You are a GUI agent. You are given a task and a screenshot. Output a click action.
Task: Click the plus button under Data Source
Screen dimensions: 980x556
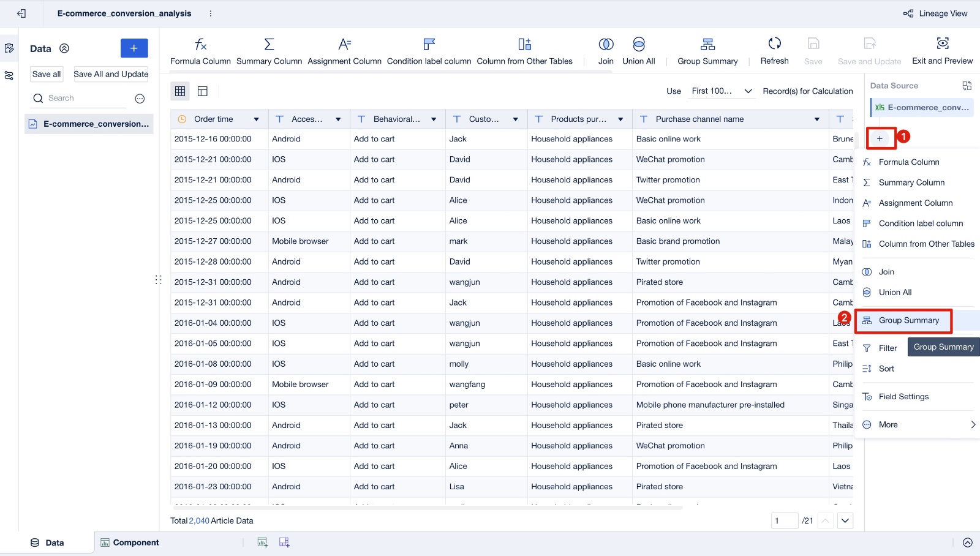click(880, 138)
